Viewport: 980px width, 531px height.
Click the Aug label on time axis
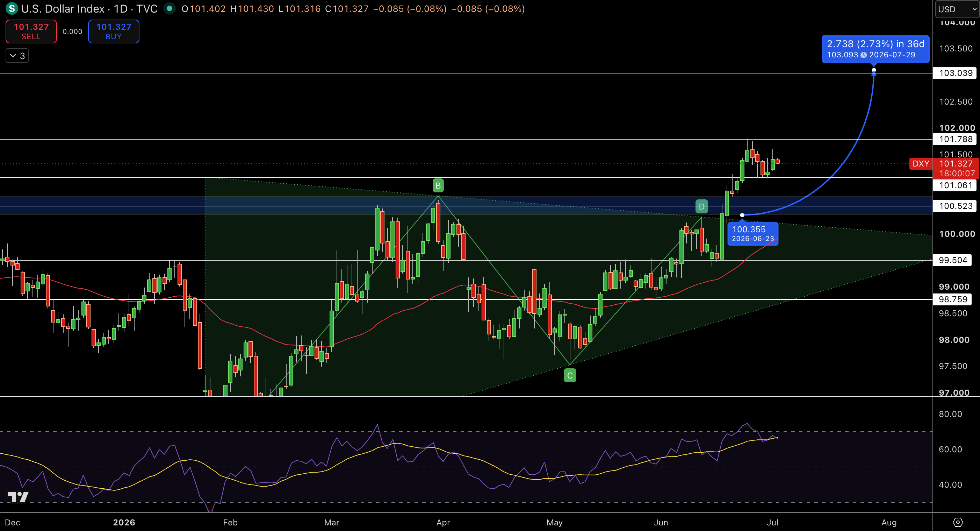coord(889,523)
